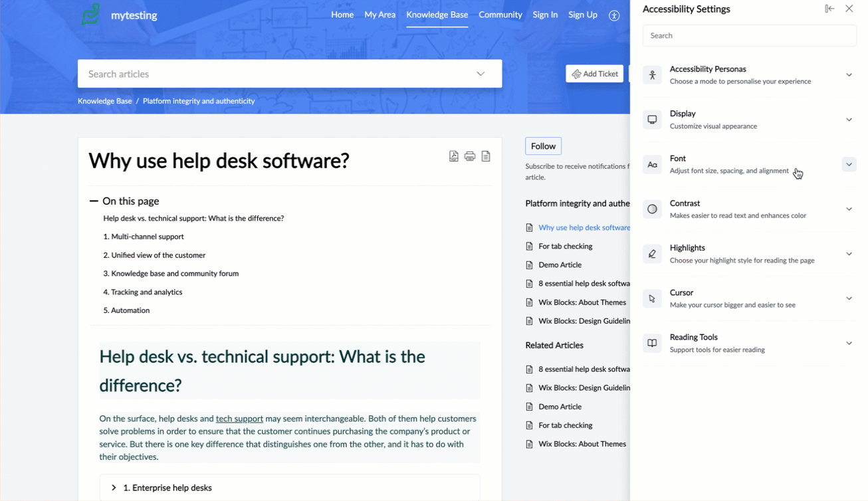Open Community in the top navigation
The width and height of the screenshot is (868, 501).
click(500, 15)
